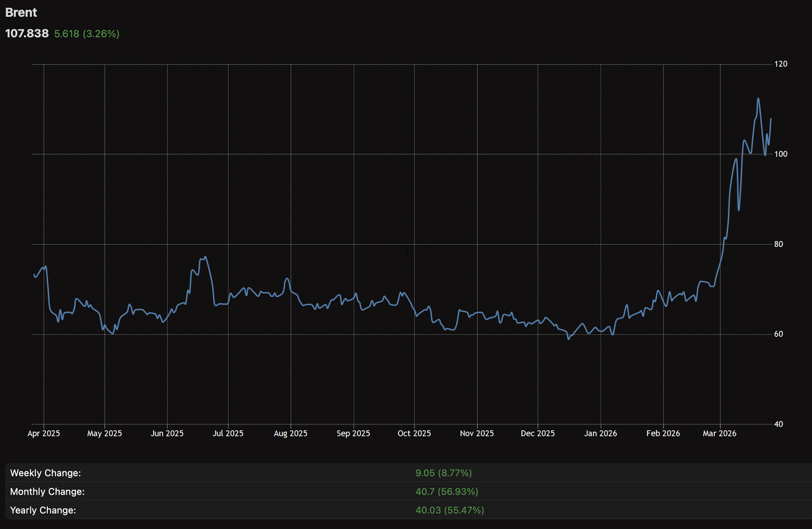Click the Dec 2025 axis label
Image resolution: width=812 pixels, height=529 pixels.
tap(537, 433)
